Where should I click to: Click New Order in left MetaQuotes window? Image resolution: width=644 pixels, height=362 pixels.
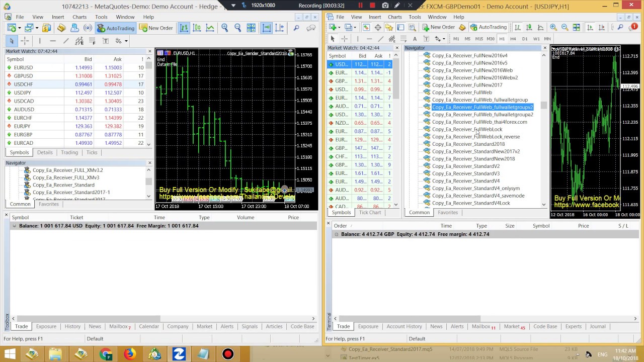(x=156, y=28)
